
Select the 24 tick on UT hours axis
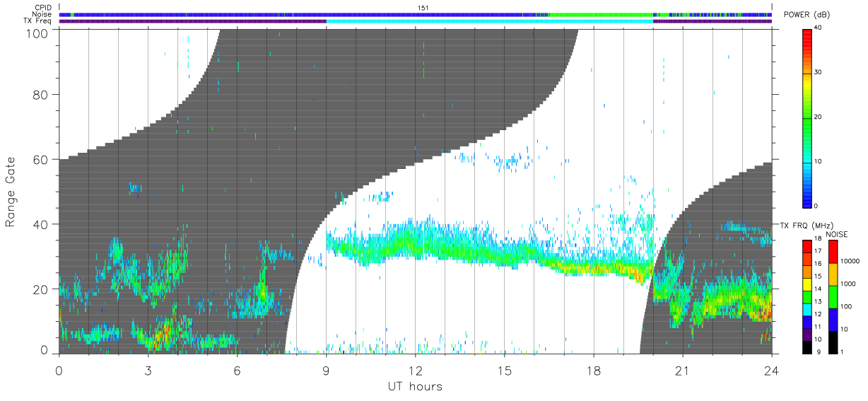point(772,371)
